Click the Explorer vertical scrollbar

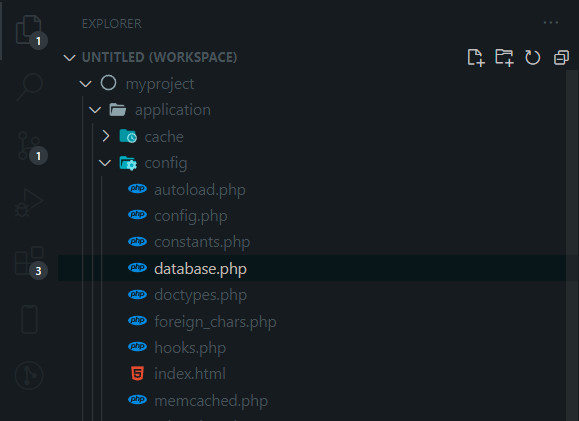[x=572, y=245]
